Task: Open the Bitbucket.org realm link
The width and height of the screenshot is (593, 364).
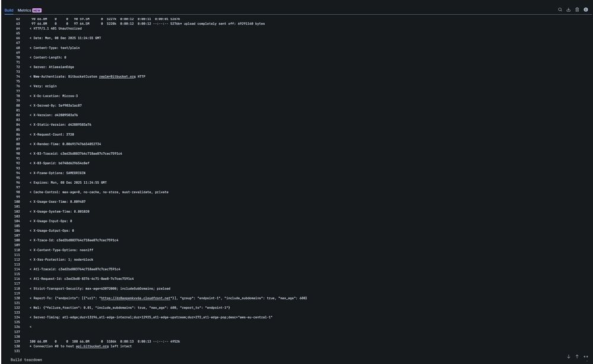Action: [117, 76]
